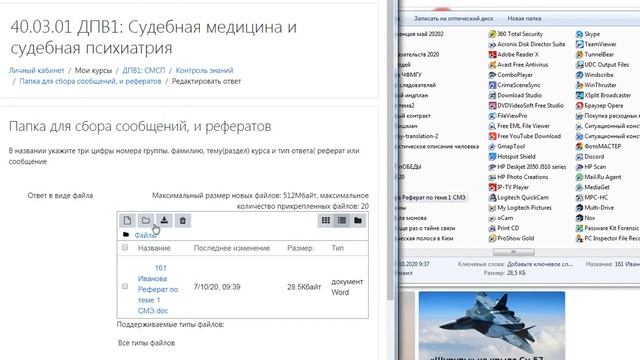
Task: Go to Личный кабинет breadcrumb
Action: tap(36, 70)
